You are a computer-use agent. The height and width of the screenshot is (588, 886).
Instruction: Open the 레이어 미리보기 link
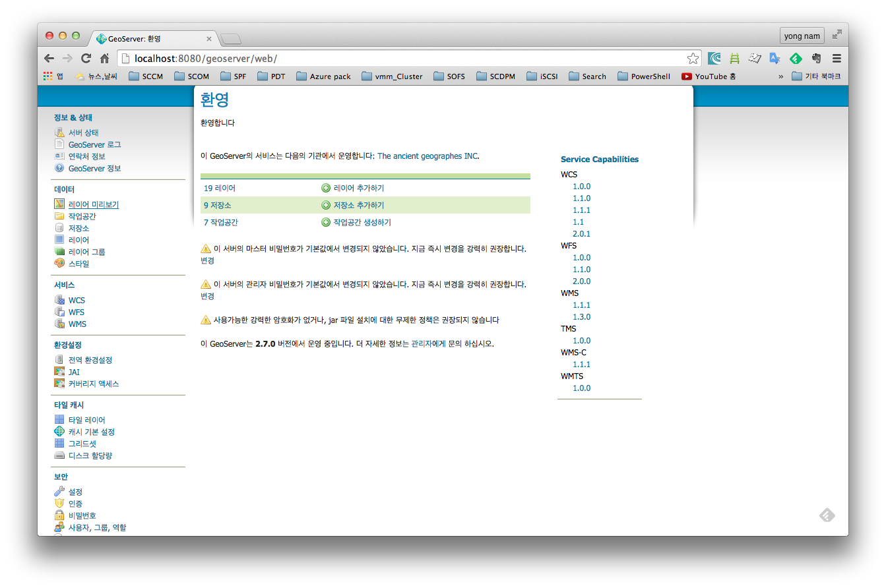point(94,204)
